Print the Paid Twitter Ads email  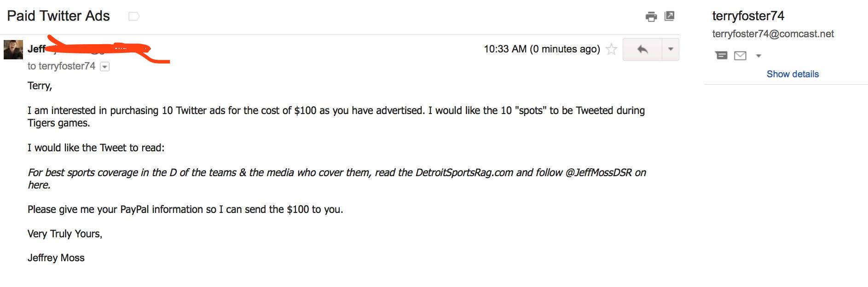(651, 17)
